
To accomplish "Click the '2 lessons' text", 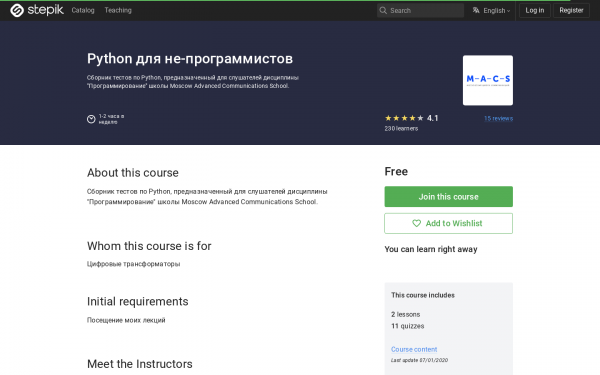I will click(406, 315).
